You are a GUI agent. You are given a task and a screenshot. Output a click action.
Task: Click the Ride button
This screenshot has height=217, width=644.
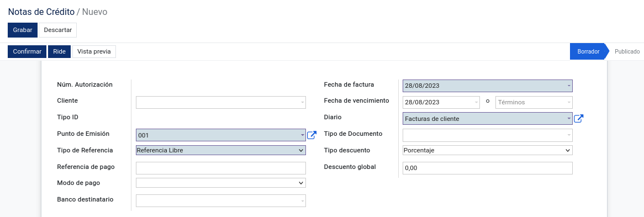click(x=59, y=52)
